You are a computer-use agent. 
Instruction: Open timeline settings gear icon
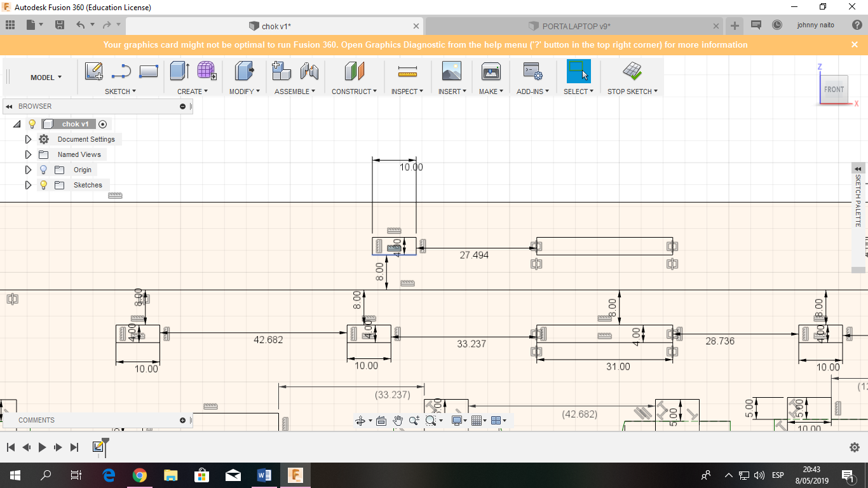click(x=855, y=447)
